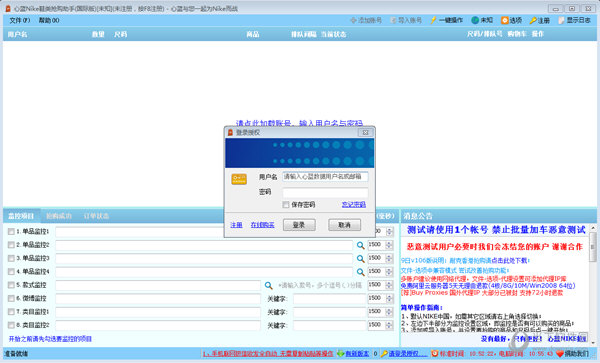The image size is (600, 363).
Task: Click interval spinner arrows for 单品监控3
Action: 389,259
